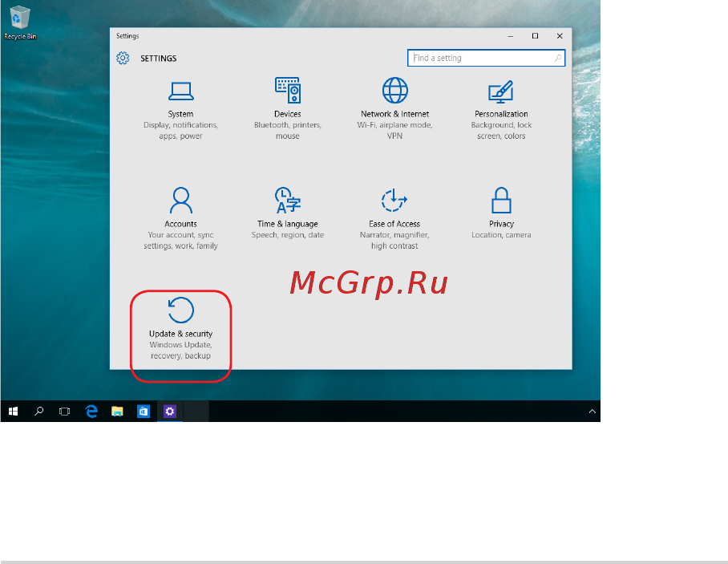Open the System settings laptop icon
This screenshot has height=564, width=728.
tap(180, 91)
